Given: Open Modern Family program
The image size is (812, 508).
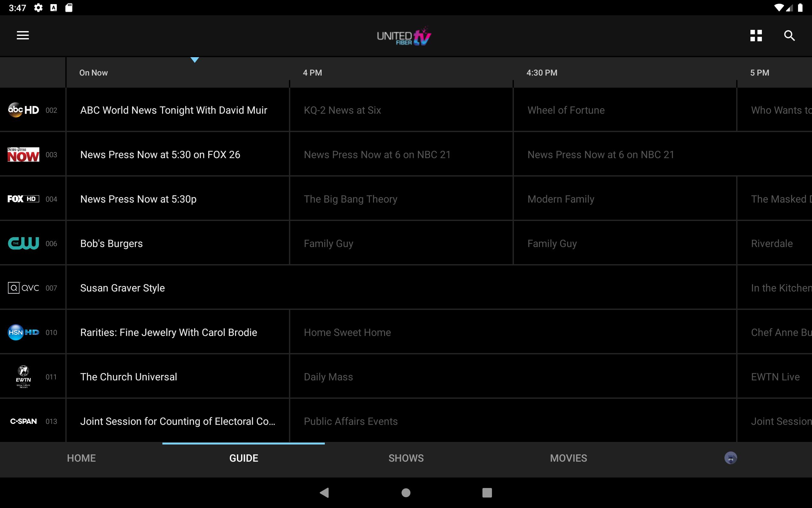Looking at the screenshot, I should [x=625, y=199].
